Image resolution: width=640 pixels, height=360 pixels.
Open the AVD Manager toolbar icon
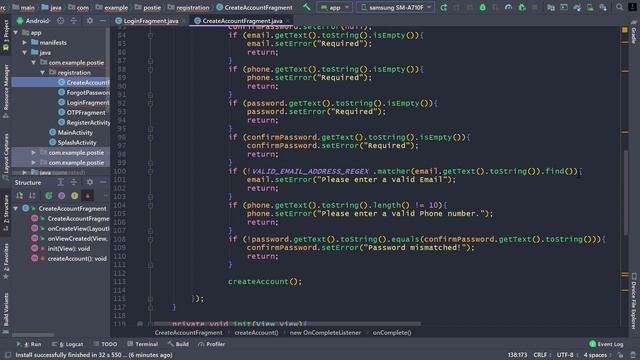pyautogui.click(x=590, y=7)
